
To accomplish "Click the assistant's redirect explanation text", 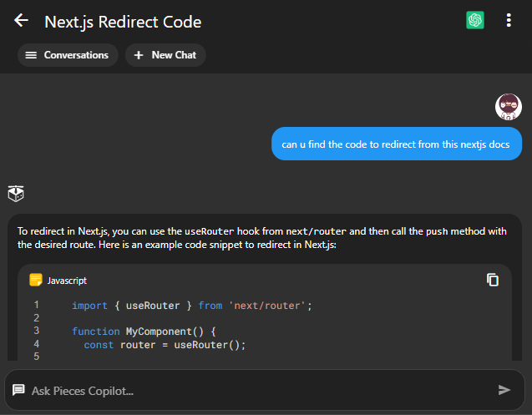I will coord(251,237).
